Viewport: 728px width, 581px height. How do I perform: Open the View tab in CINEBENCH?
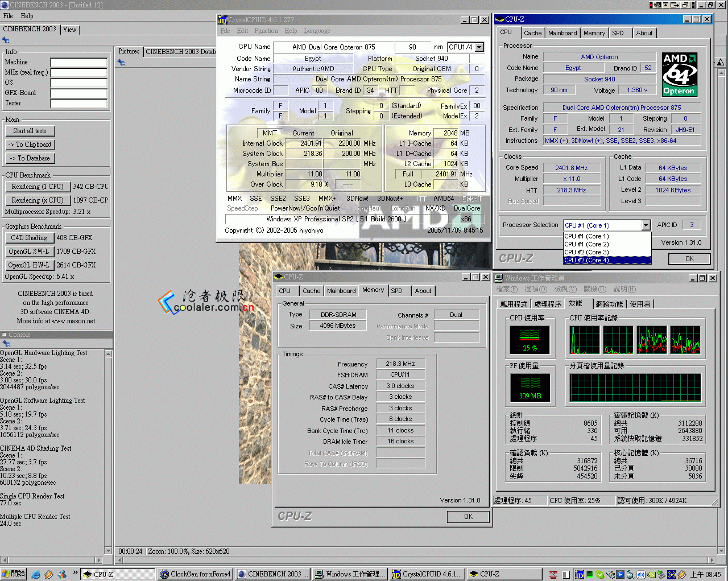[x=69, y=30]
